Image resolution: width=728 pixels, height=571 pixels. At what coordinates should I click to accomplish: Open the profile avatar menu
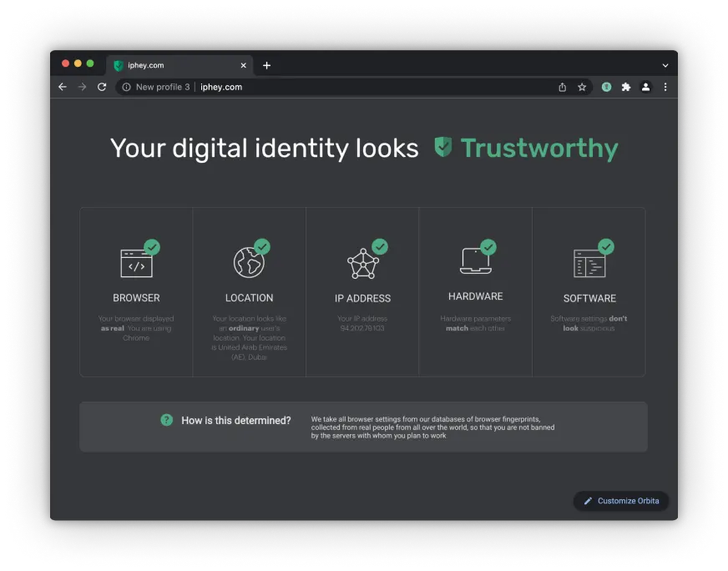(x=645, y=87)
